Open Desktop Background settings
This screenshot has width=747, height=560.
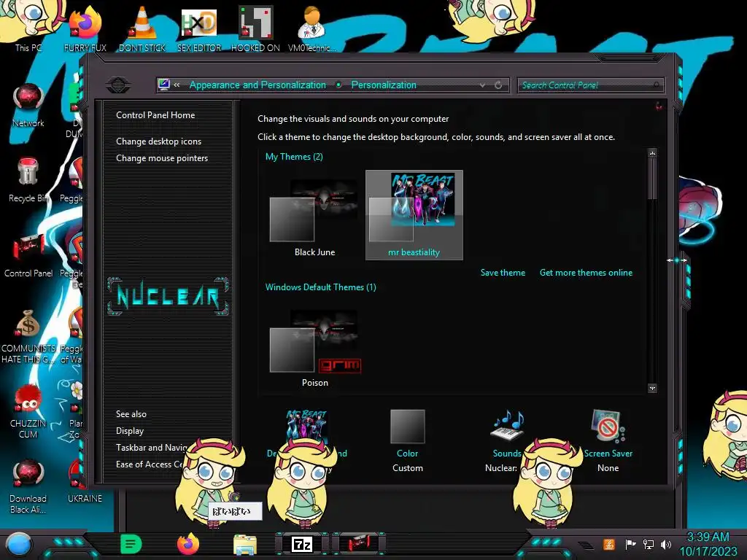pos(307,432)
